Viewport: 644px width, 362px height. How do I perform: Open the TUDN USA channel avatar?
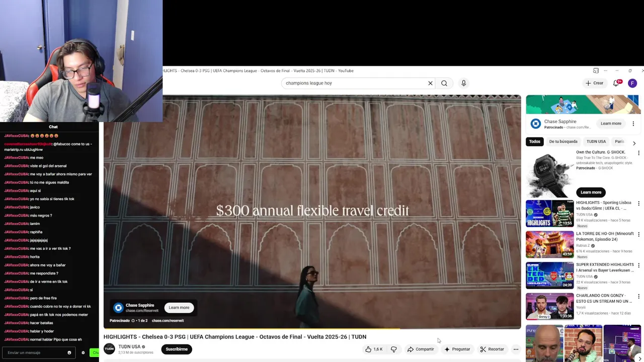109,349
